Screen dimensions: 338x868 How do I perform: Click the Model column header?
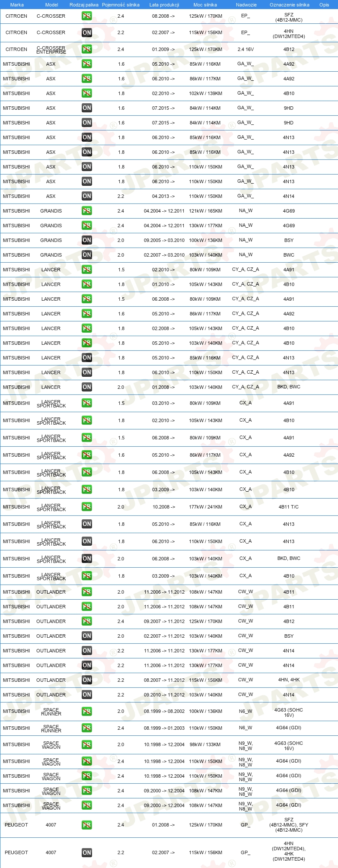point(52,5)
